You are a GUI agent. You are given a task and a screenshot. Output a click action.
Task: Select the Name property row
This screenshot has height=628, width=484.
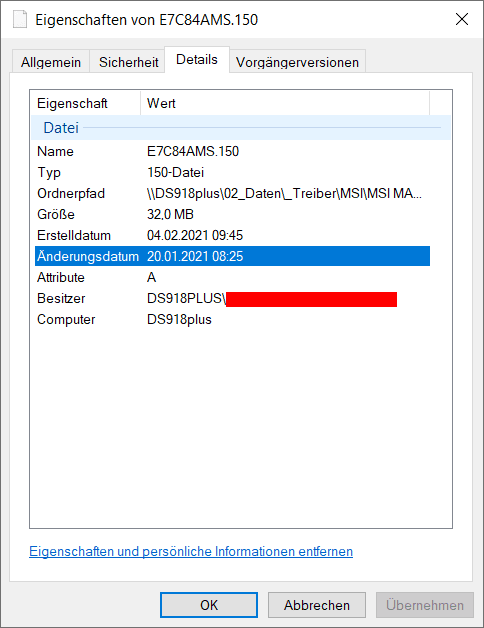pos(232,151)
